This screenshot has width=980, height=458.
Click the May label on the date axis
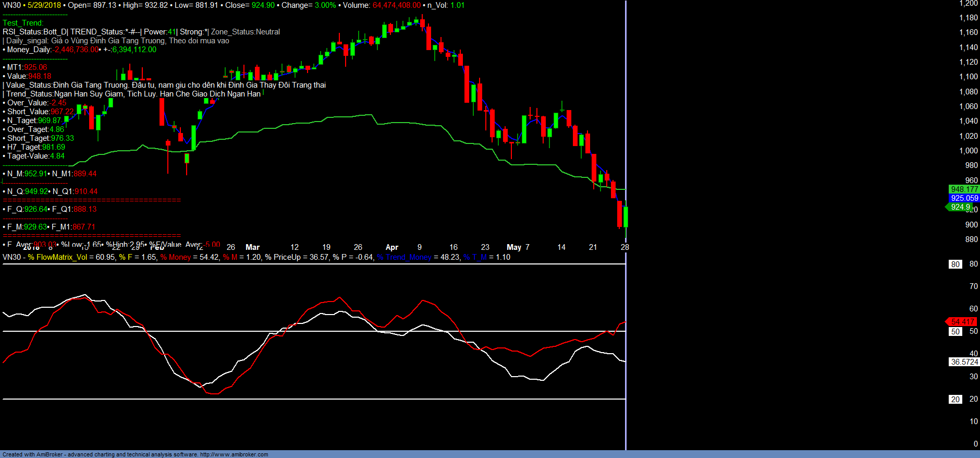(513, 247)
